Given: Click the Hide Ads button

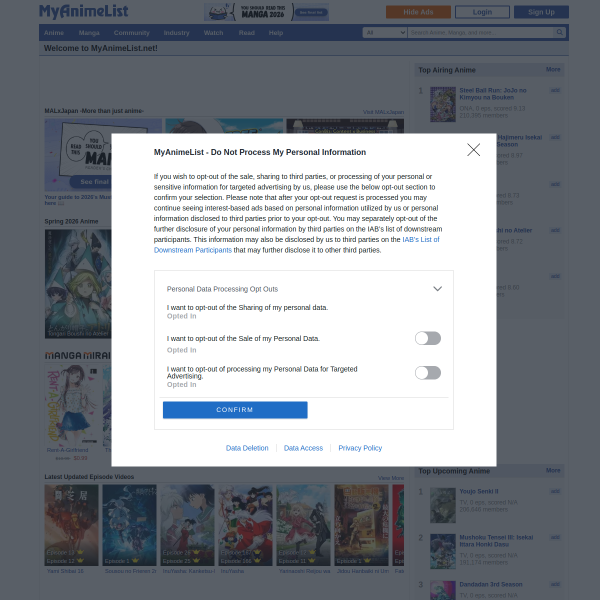Looking at the screenshot, I should point(418,12).
